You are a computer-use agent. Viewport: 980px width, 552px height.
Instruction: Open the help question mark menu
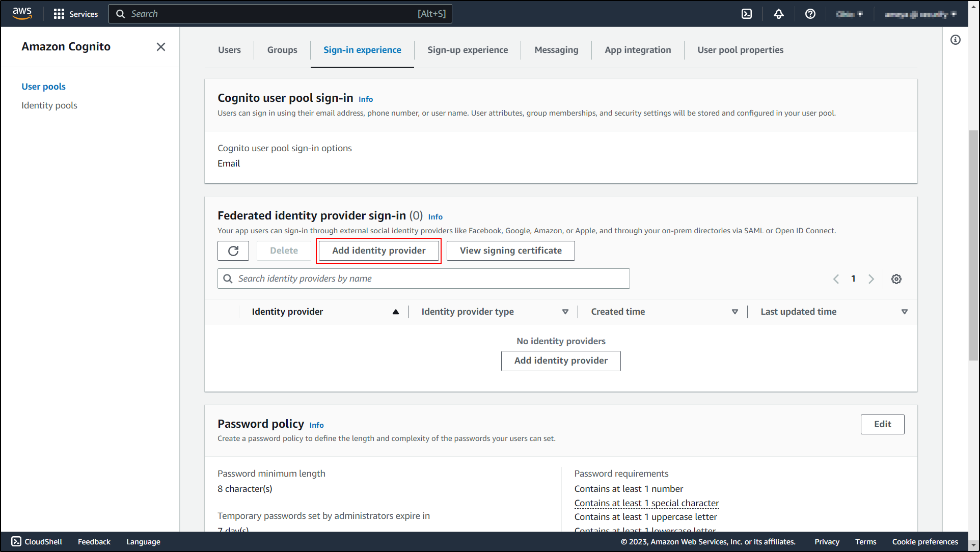coord(810,14)
